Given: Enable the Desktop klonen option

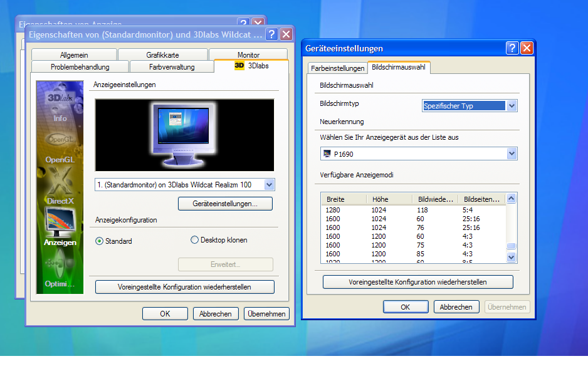Looking at the screenshot, I should [194, 240].
